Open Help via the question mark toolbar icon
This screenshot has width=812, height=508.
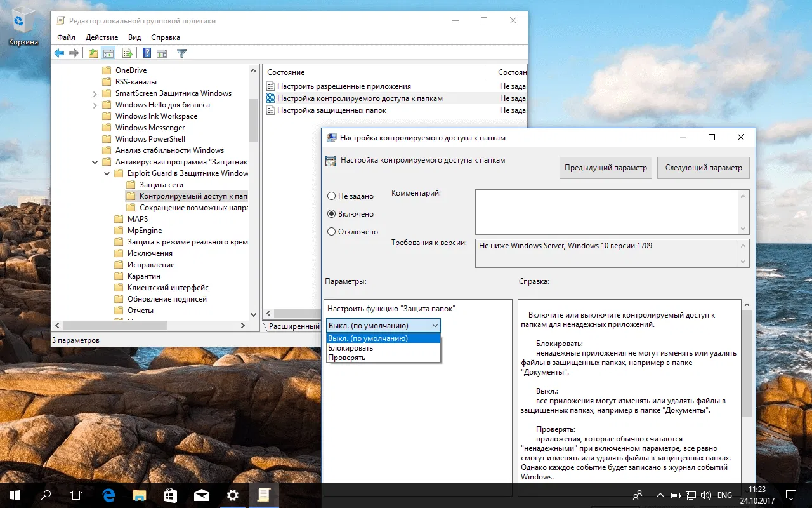click(147, 52)
